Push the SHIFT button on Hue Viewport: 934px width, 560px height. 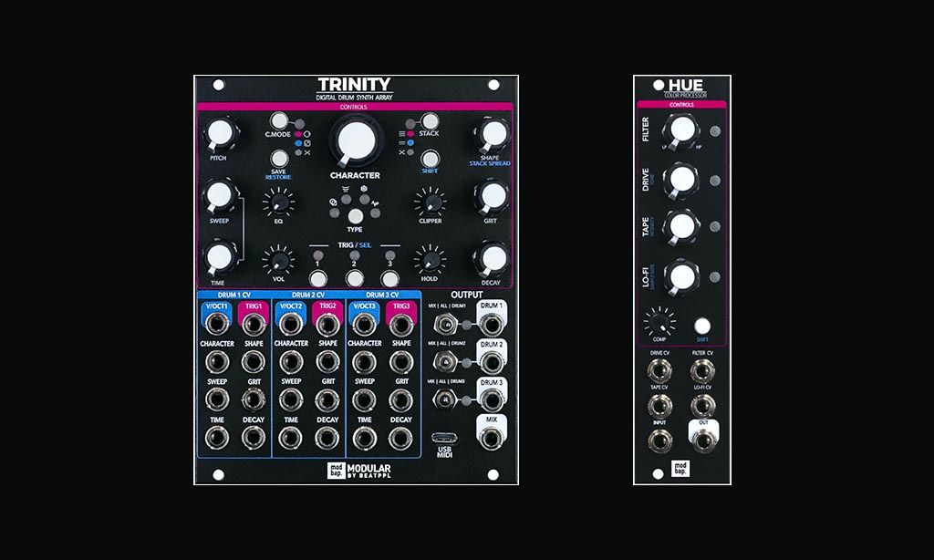pyautogui.click(x=702, y=326)
